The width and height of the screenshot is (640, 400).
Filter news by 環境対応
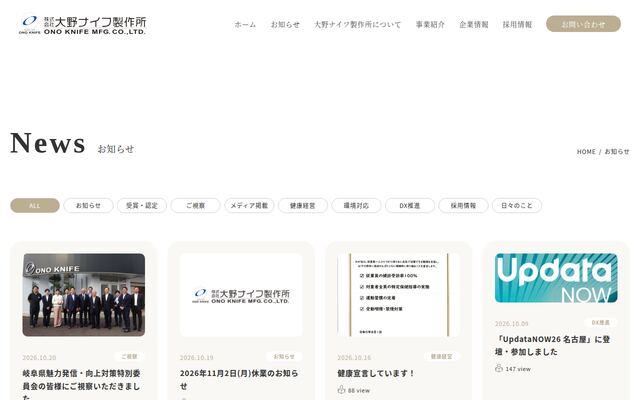[x=356, y=205]
